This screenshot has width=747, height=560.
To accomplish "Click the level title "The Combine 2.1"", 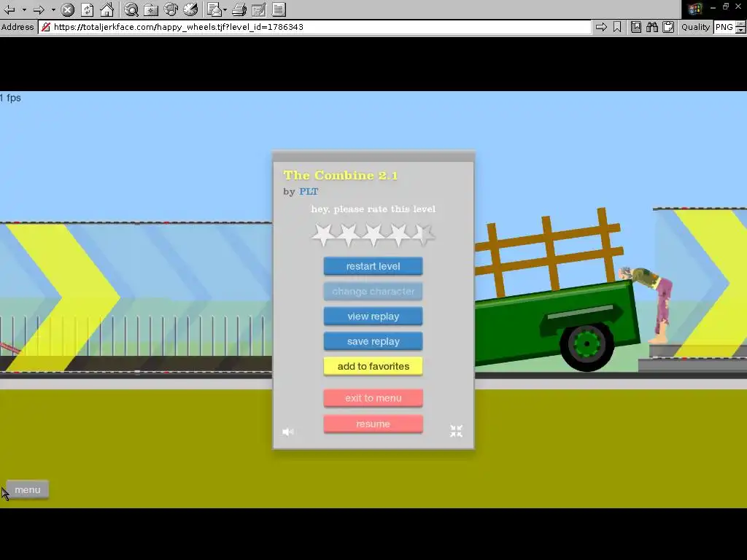I will (x=340, y=175).
